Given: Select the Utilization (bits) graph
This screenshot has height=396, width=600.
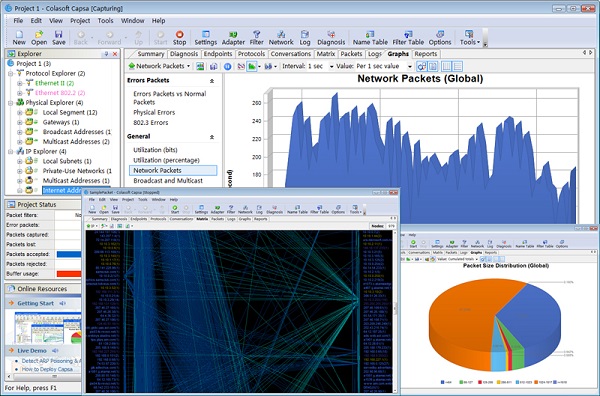Looking at the screenshot, I should coord(155,150).
